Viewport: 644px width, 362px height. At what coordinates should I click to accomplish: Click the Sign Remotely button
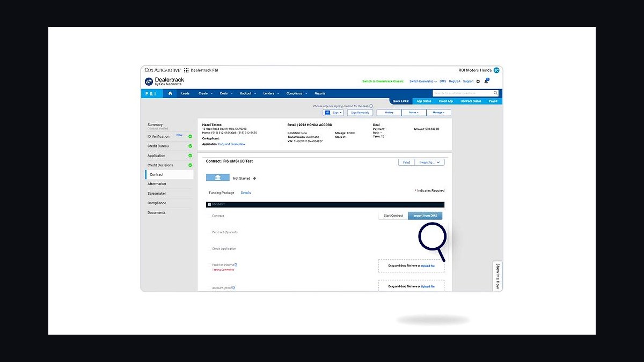[360, 113]
